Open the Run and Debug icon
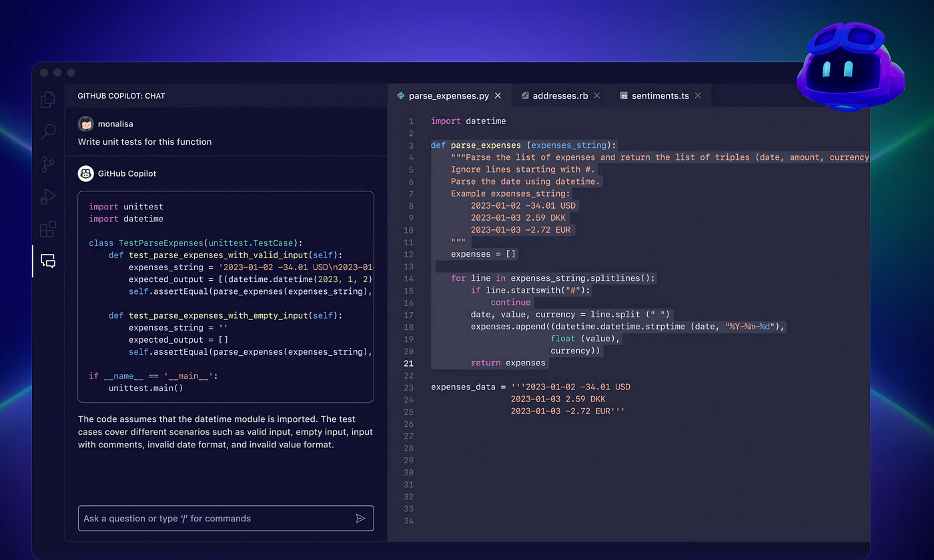 [x=48, y=197]
